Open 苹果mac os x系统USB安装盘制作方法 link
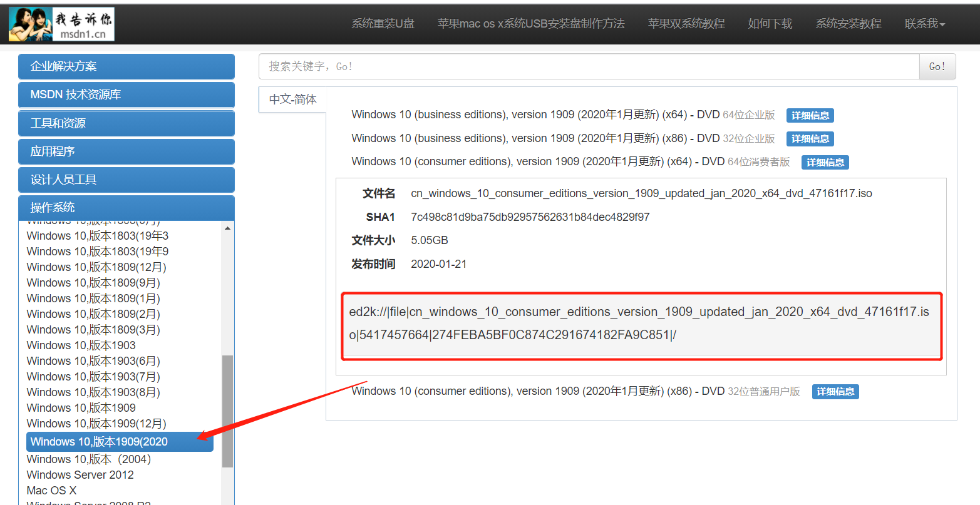 (531, 24)
